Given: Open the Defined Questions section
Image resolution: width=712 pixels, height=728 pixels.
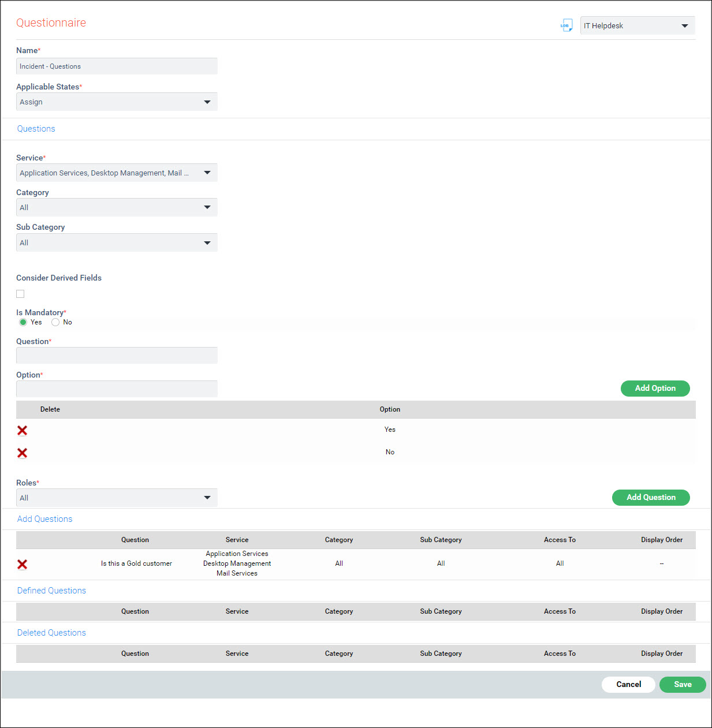Looking at the screenshot, I should [x=51, y=591].
